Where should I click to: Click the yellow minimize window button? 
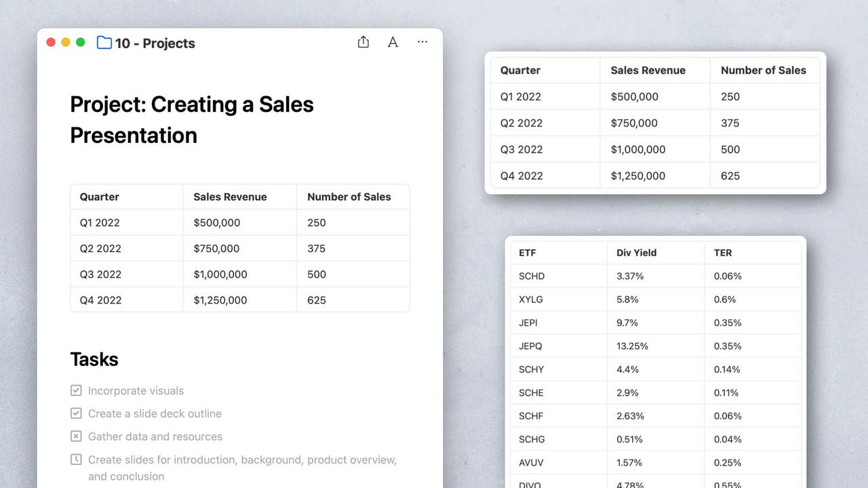point(66,42)
